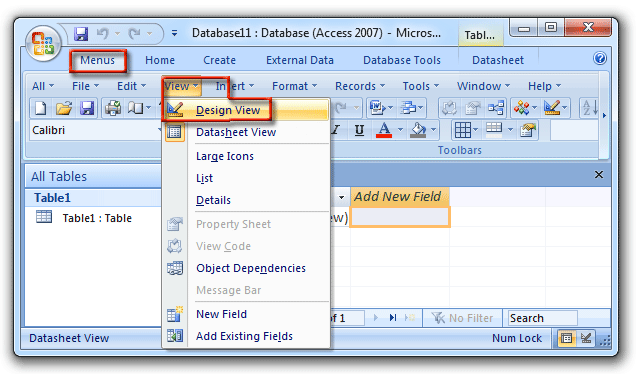The width and height of the screenshot is (638, 374).
Task: Select List in View menu
Action: click(246, 178)
